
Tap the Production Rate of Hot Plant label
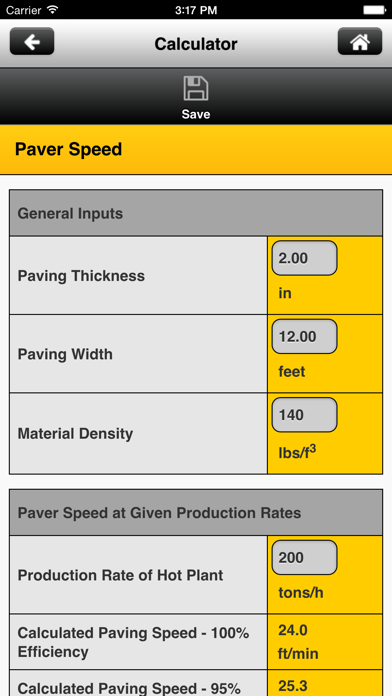click(x=120, y=575)
